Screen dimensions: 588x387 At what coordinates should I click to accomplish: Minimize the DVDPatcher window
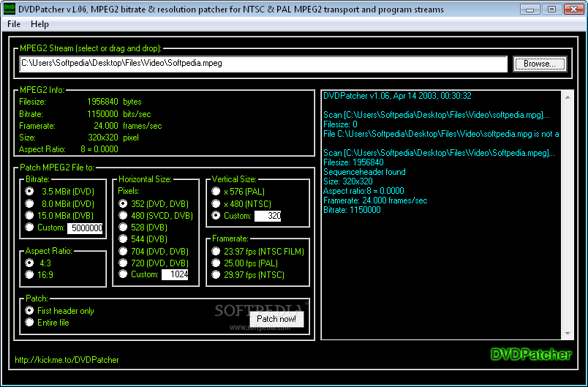[x=530, y=10]
